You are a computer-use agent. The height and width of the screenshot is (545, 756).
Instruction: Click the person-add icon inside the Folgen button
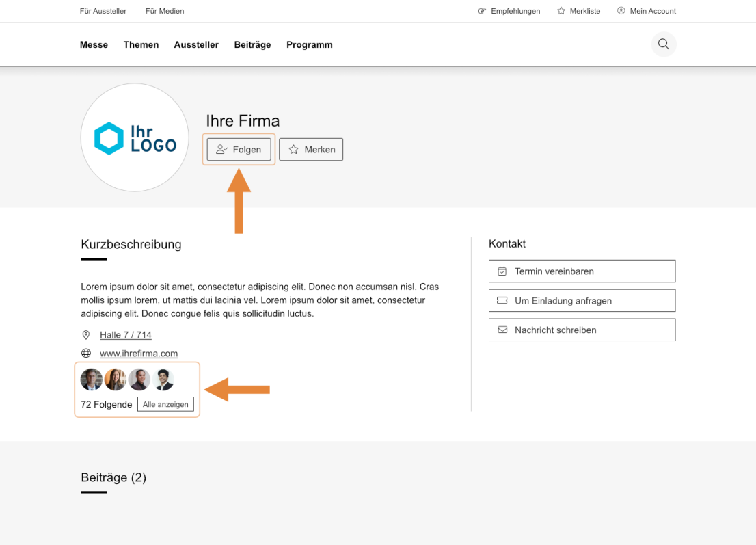(221, 149)
